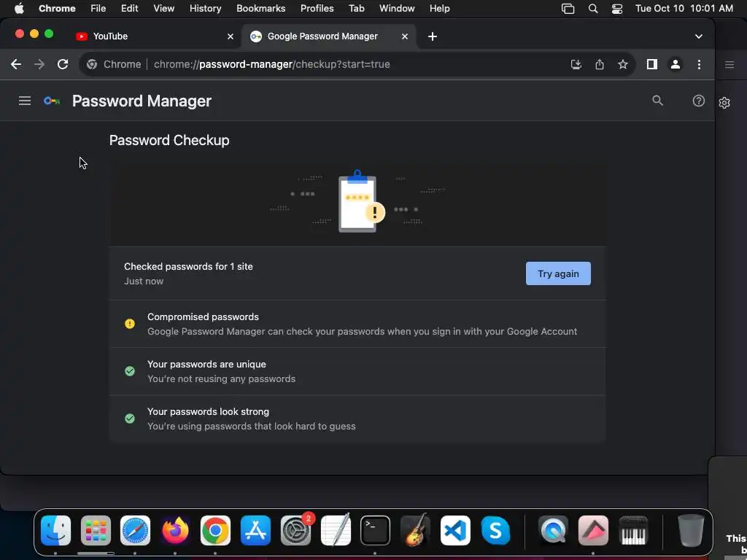The image size is (747, 560).
Task: Open Visual Studio Code from the Dock
Action: click(x=455, y=530)
